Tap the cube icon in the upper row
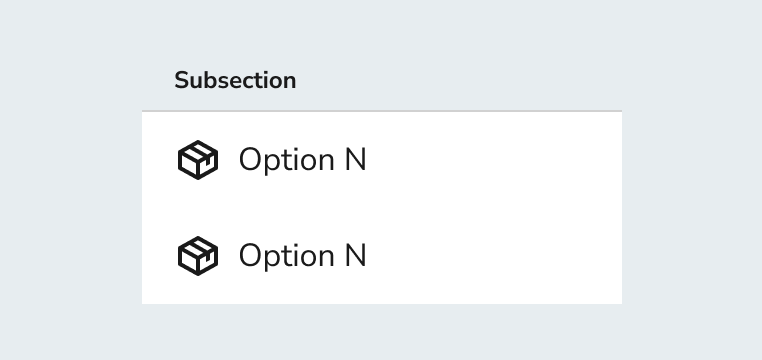Screen dimensions: 762x360 coord(198,160)
